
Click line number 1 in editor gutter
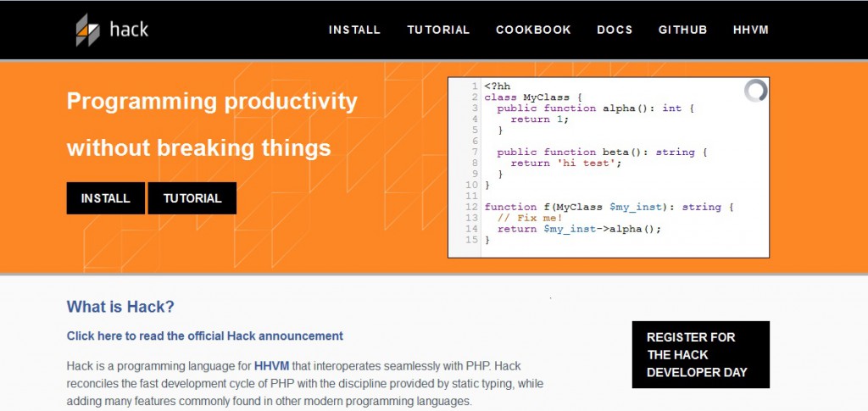tap(475, 86)
